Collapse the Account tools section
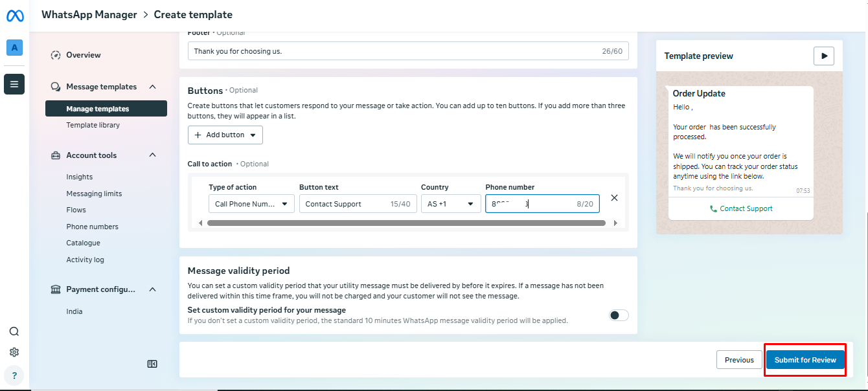This screenshot has width=868, height=391. (153, 155)
